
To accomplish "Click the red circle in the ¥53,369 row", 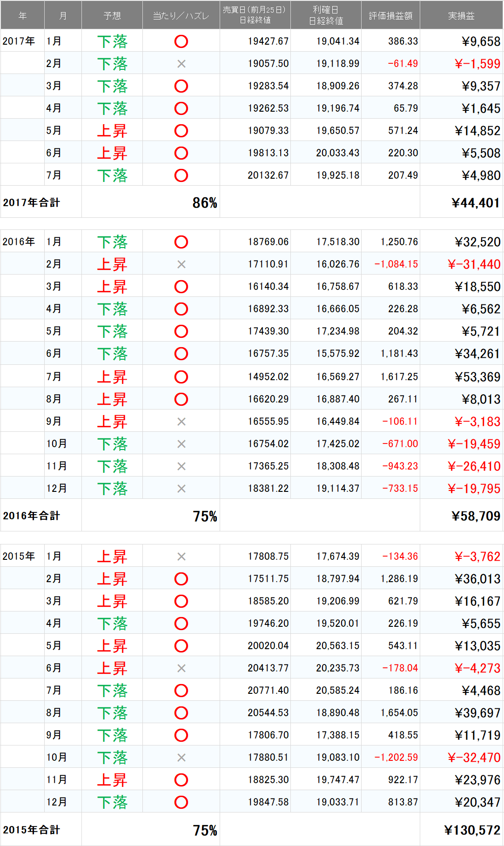I will point(181,377).
